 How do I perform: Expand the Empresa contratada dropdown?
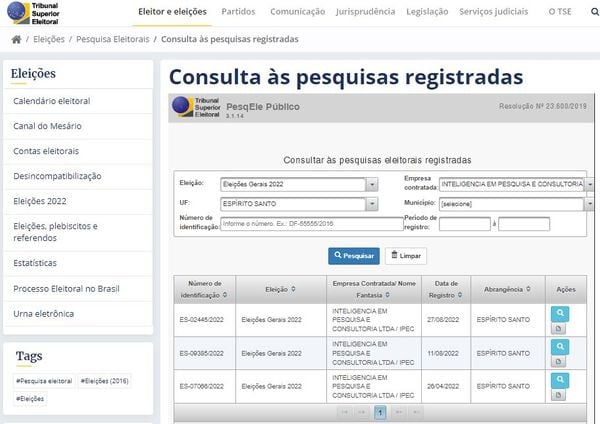point(590,184)
